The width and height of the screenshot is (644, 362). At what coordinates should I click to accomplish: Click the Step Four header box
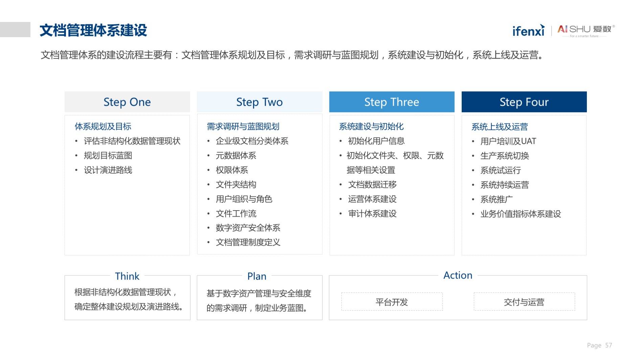pos(524,102)
